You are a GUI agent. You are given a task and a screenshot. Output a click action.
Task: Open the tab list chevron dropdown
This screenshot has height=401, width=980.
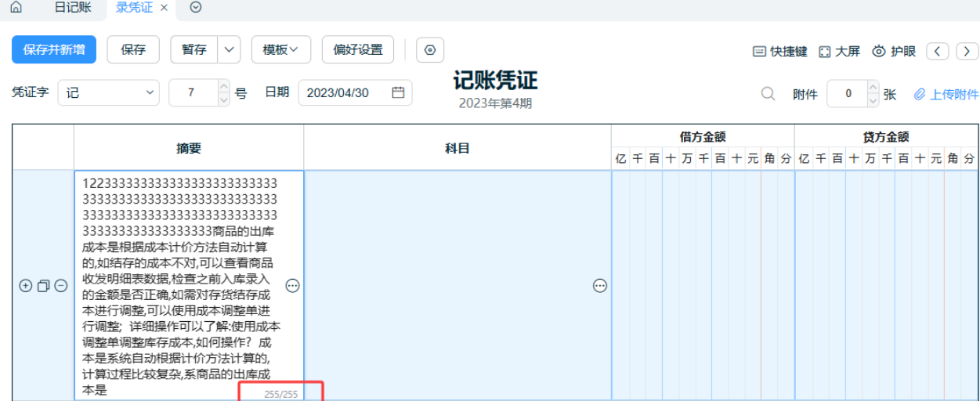point(196,8)
